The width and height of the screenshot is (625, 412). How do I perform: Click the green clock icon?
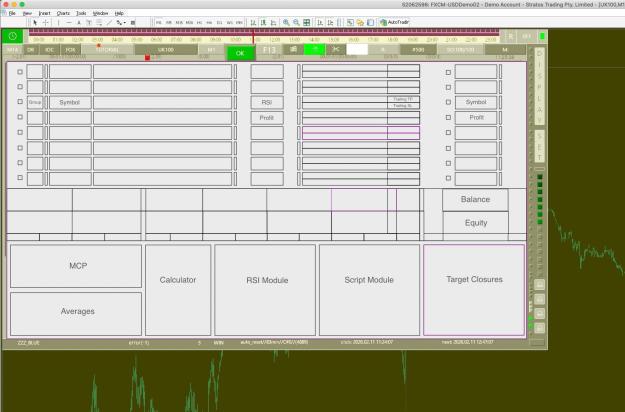pyautogui.click(x=12, y=36)
